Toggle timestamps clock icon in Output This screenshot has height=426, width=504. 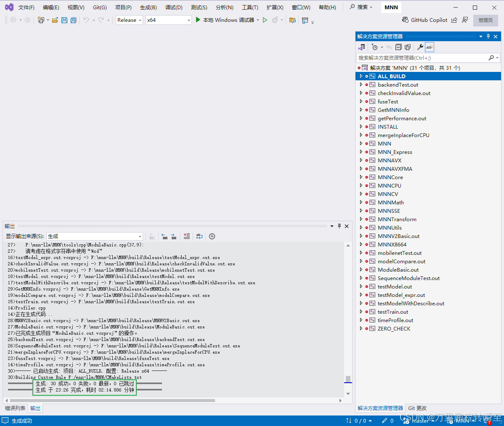212,236
